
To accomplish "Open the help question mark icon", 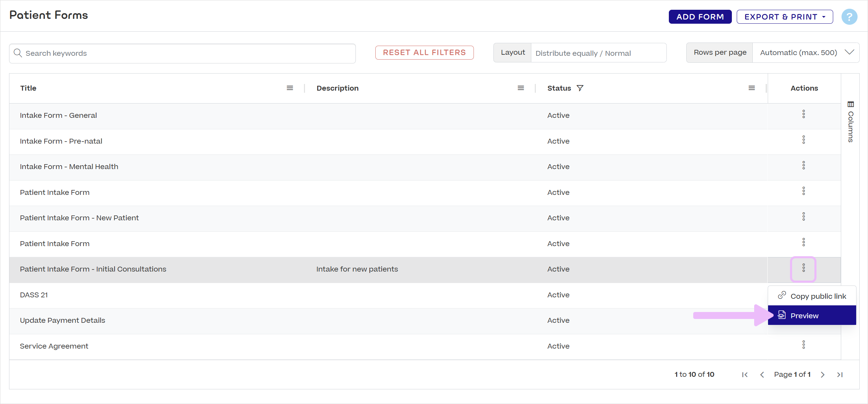I will coord(849,16).
